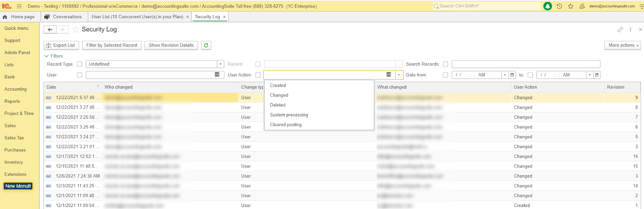This screenshot has height=209, width=644.
Task: Enable the Record Type filter checkbox
Action: pyautogui.click(x=79, y=64)
